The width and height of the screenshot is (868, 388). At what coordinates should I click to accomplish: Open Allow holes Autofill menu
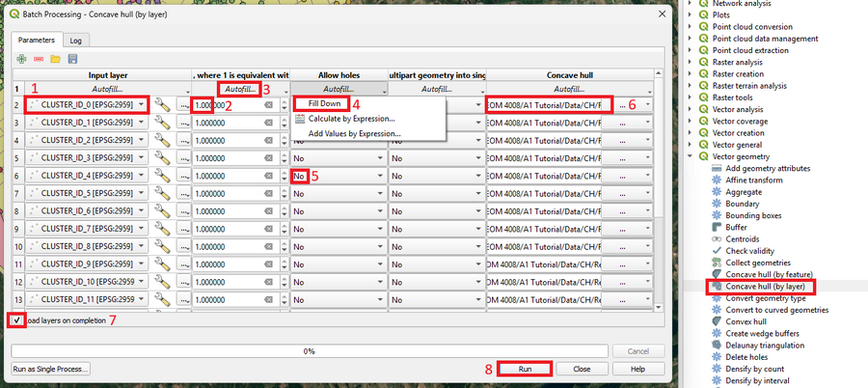[339, 89]
